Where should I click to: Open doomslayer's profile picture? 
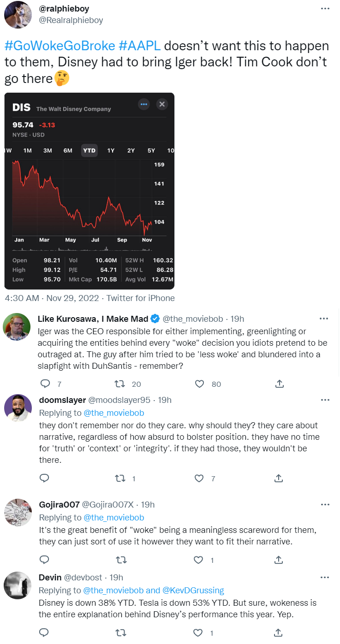18,408
